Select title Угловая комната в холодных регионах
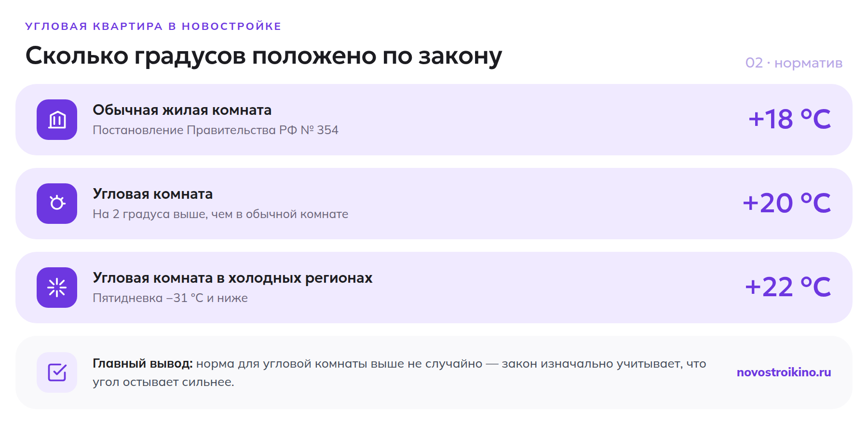The height and width of the screenshot is (440, 868). [232, 278]
